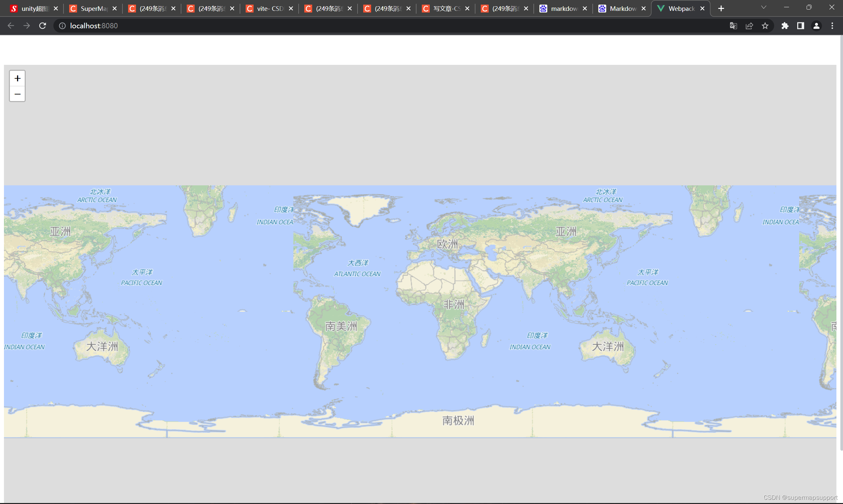The height and width of the screenshot is (504, 843).
Task: Open Chrome three-dot menu
Action: pyautogui.click(x=832, y=26)
